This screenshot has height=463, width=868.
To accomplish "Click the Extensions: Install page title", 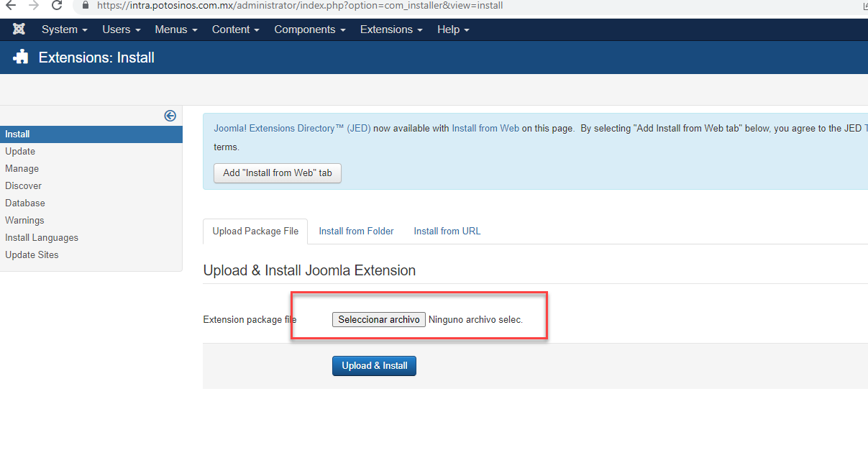I will (x=96, y=58).
